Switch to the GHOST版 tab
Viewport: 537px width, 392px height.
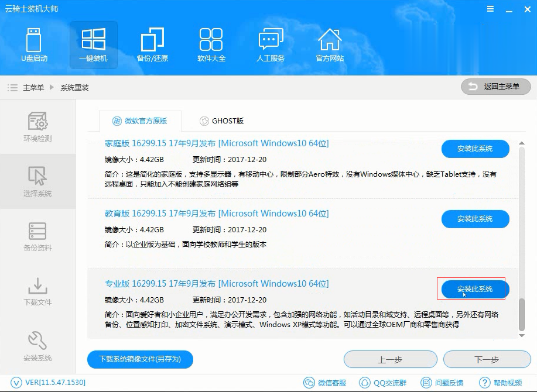click(221, 121)
